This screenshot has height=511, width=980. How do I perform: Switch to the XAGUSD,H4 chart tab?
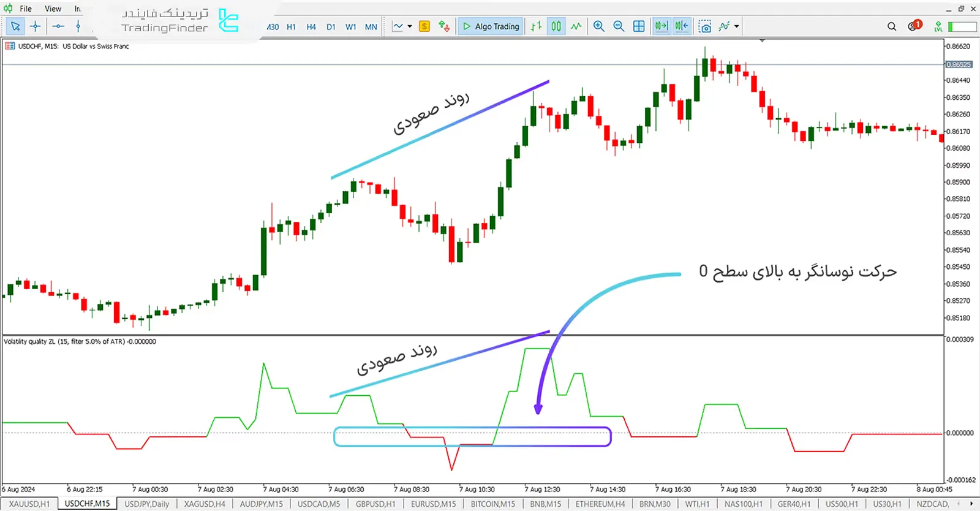[205, 504]
